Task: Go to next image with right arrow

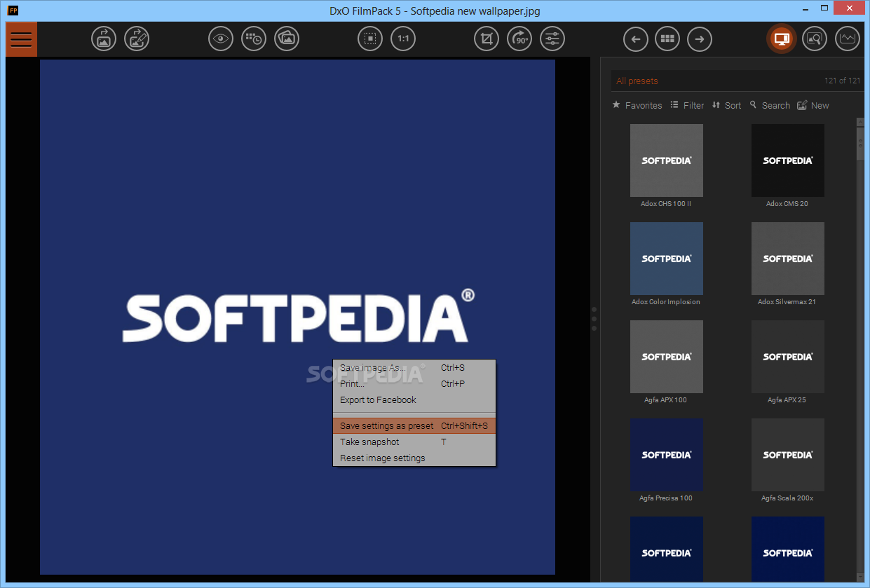Action: (x=700, y=39)
